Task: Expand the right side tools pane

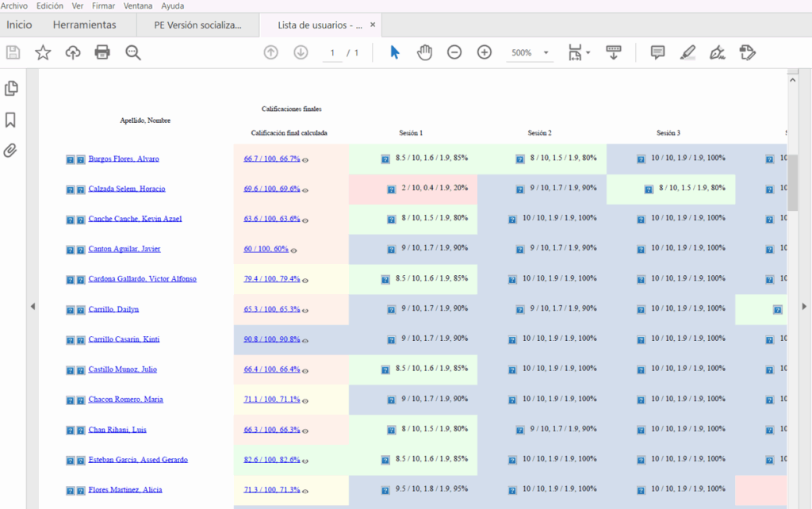Action: point(805,306)
